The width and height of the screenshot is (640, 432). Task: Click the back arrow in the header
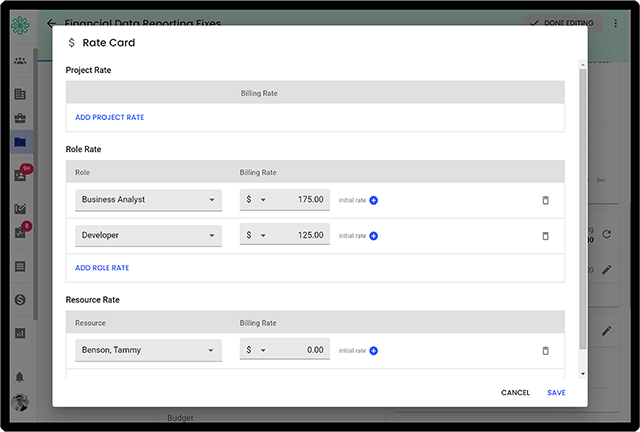click(51, 23)
